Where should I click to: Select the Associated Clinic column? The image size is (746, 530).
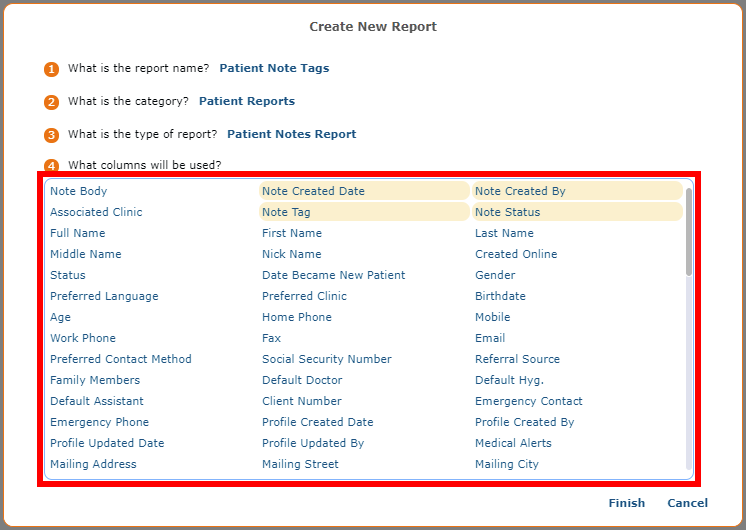tap(96, 212)
